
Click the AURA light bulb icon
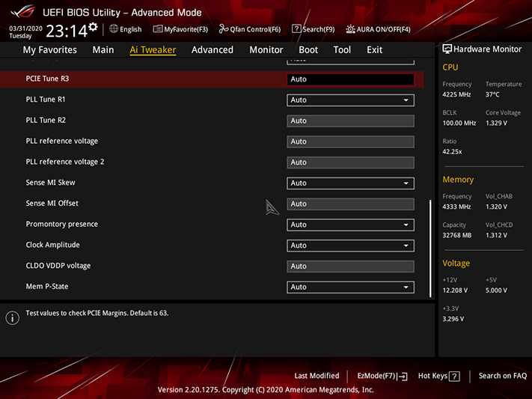coord(350,29)
